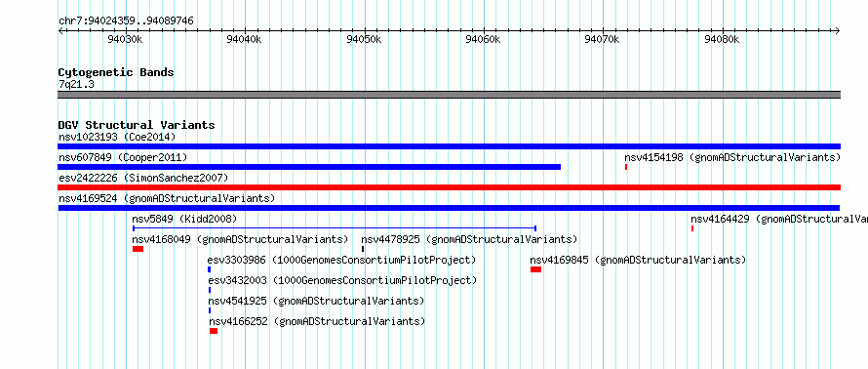868x369 pixels.
Task: Open the nsv4154198 (gnomADStructuralVariants) label
Action: pyautogui.click(x=732, y=157)
